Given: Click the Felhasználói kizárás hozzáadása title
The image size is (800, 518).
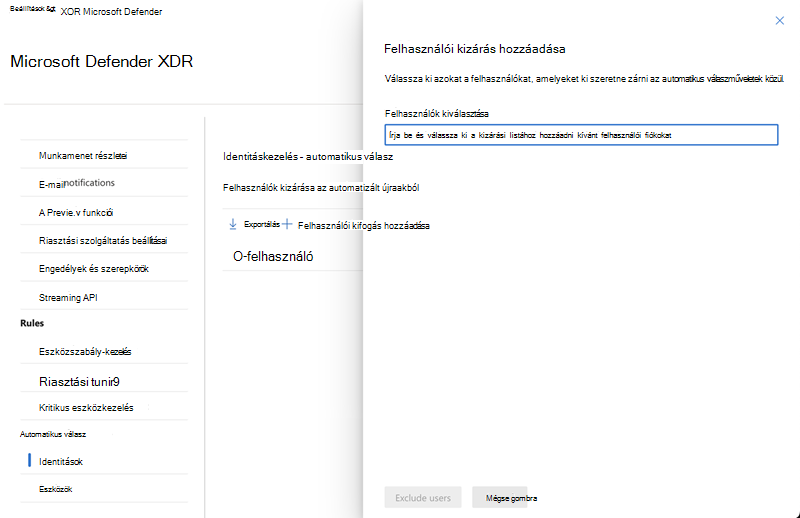Looking at the screenshot, I should point(474,49).
